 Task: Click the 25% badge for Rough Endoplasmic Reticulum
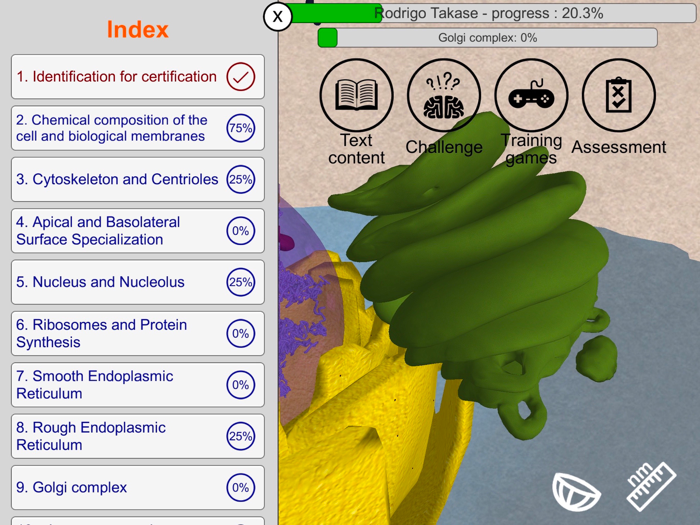point(241,436)
